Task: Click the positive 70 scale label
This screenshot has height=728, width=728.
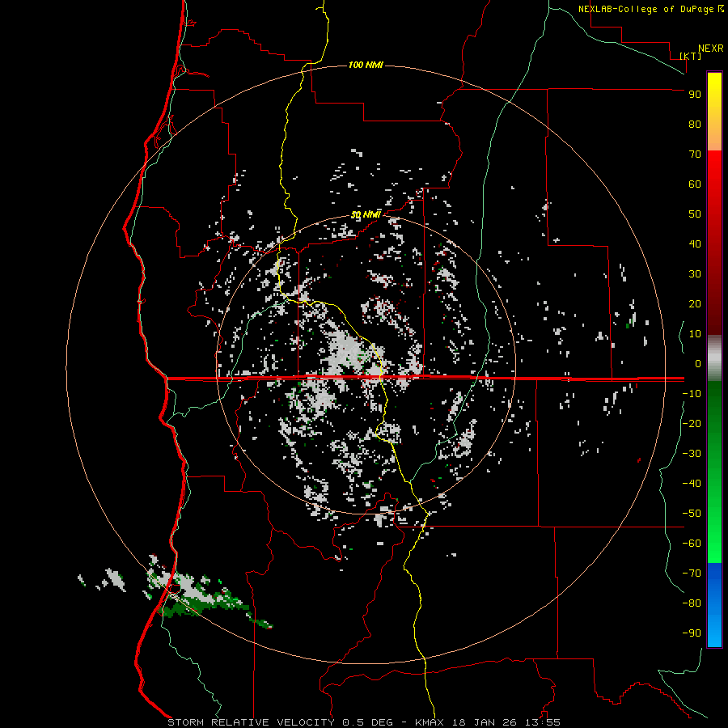Action: pyautogui.click(x=695, y=154)
